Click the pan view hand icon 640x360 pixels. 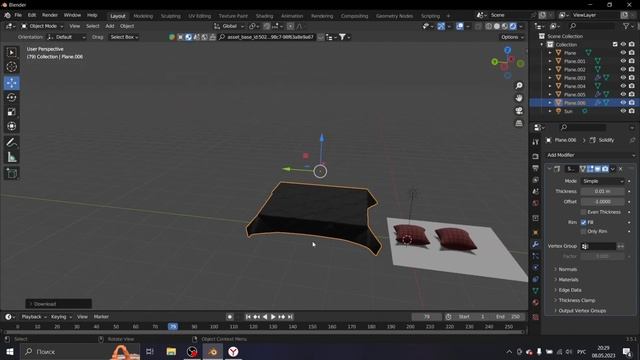pyautogui.click(x=519, y=98)
